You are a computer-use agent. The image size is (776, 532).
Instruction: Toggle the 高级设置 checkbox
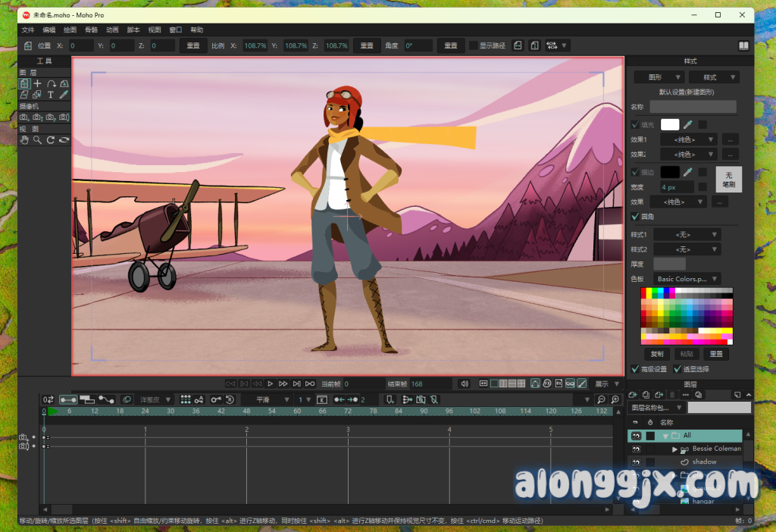[x=635, y=369]
